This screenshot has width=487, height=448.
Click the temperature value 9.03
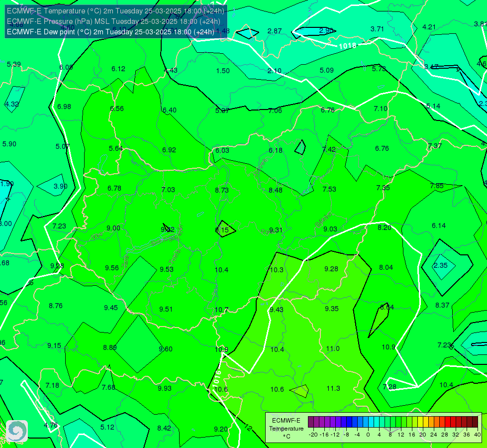[x=330, y=229]
